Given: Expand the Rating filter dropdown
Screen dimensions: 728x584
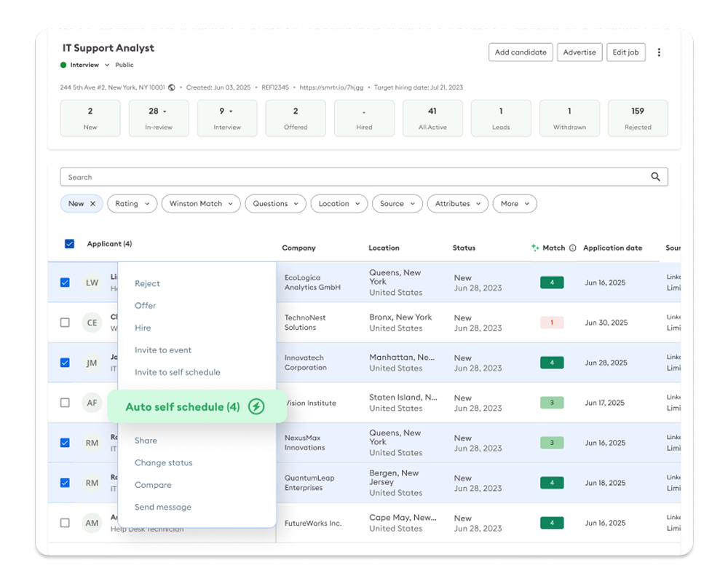Looking at the screenshot, I should point(132,204).
